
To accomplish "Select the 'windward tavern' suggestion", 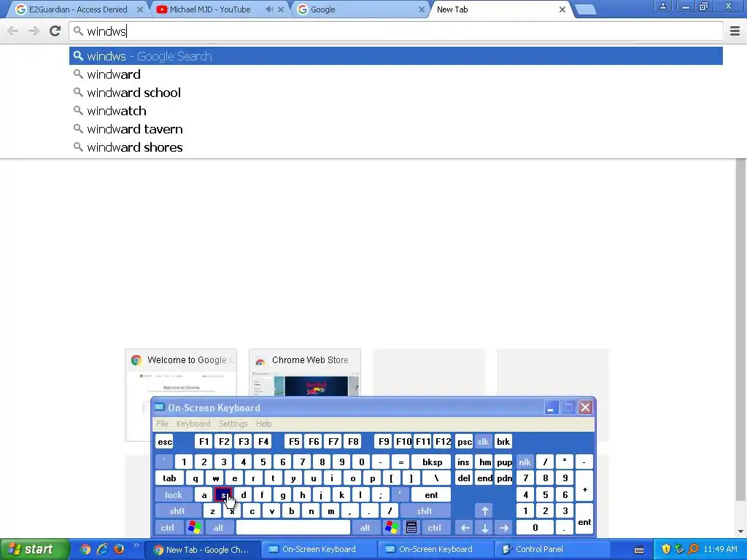I will click(396, 129).
